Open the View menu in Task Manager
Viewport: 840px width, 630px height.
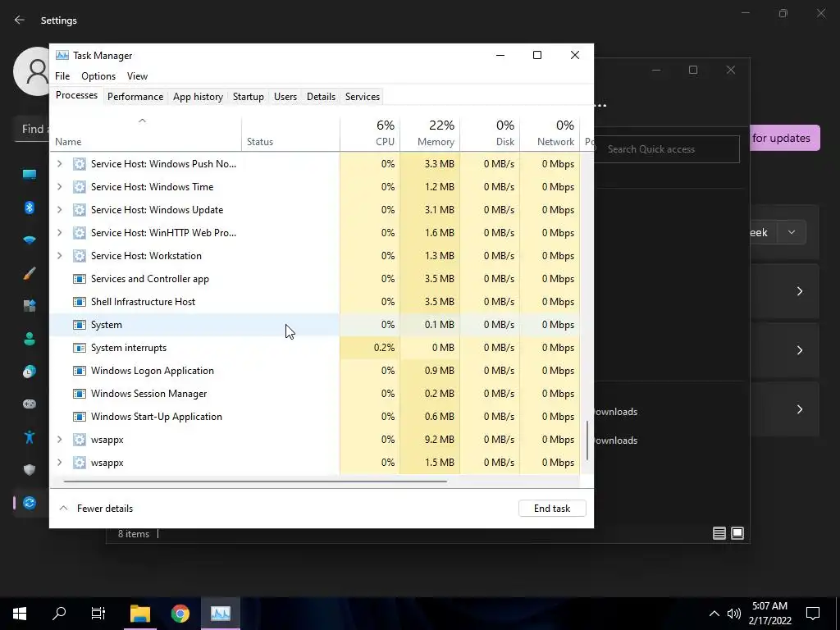(x=137, y=76)
